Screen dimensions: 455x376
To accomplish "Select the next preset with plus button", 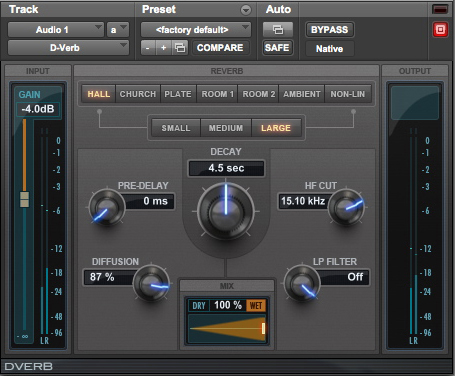I will point(163,48).
